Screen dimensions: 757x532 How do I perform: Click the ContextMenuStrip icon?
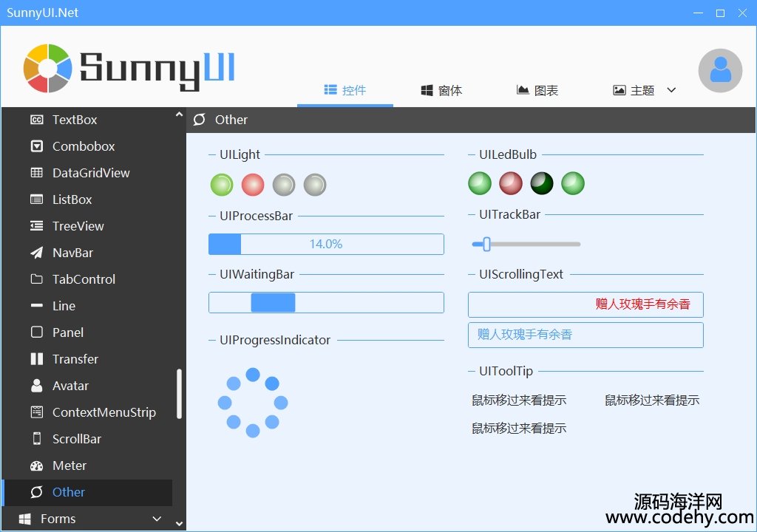[x=37, y=412]
